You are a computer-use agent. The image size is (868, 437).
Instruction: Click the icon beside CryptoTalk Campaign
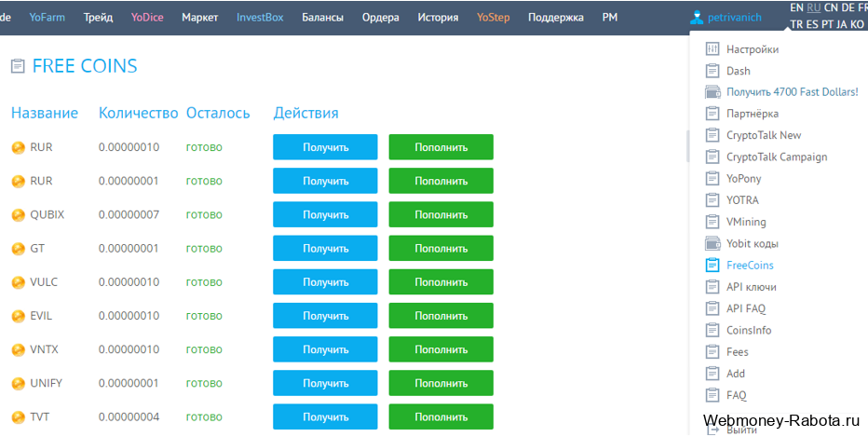point(712,157)
